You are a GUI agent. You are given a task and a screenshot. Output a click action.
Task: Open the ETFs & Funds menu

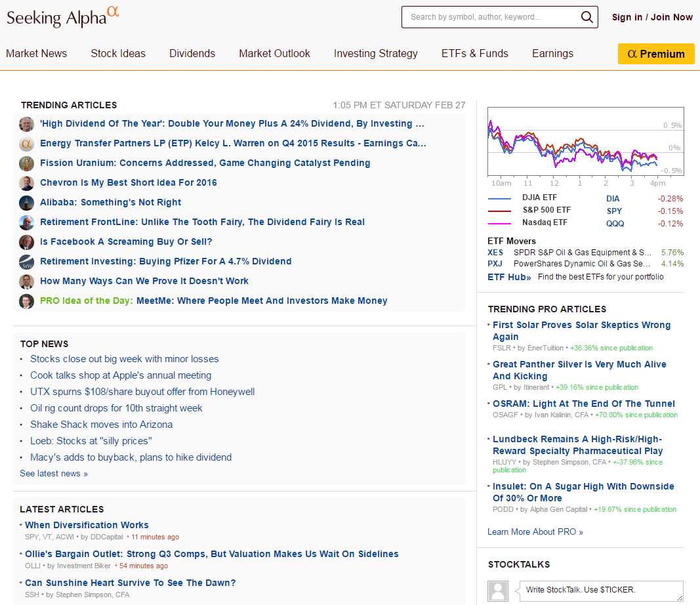475,54
